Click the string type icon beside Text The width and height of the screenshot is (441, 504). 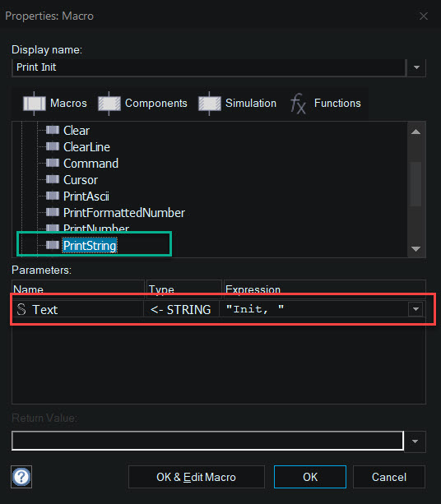[21, 309]
